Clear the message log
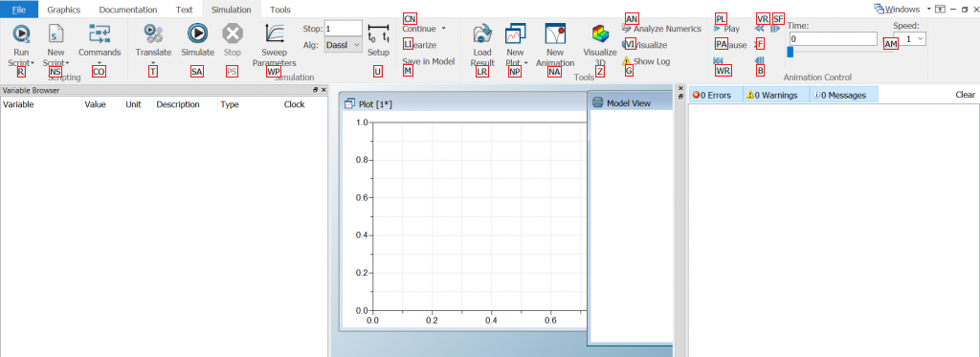 (x=965, y=95)
